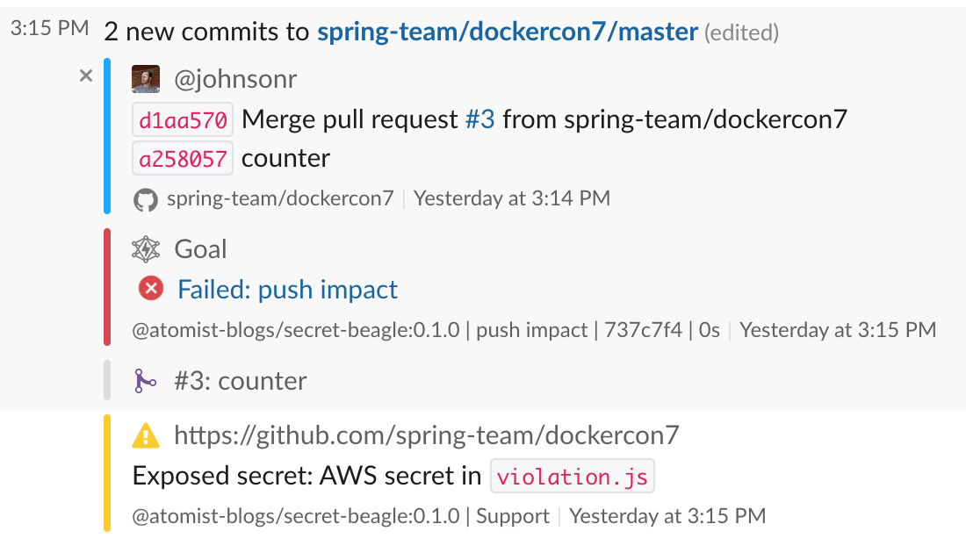The width and height of the screenshot is (966, 560).
Task: Click commit hash a258057
Action: (x=183, y=159)
